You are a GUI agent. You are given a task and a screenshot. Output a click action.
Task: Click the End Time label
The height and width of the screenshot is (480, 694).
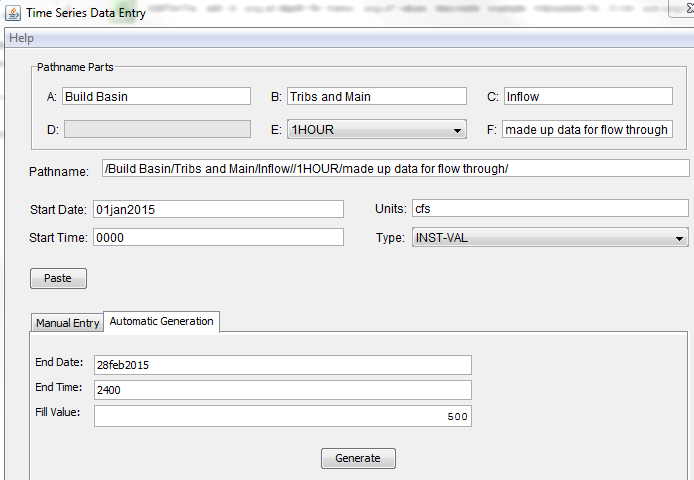point(59,387)
